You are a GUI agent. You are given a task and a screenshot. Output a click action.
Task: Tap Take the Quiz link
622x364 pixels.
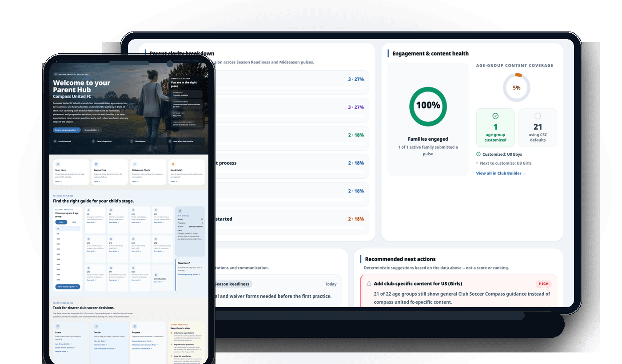pos(100,341)
